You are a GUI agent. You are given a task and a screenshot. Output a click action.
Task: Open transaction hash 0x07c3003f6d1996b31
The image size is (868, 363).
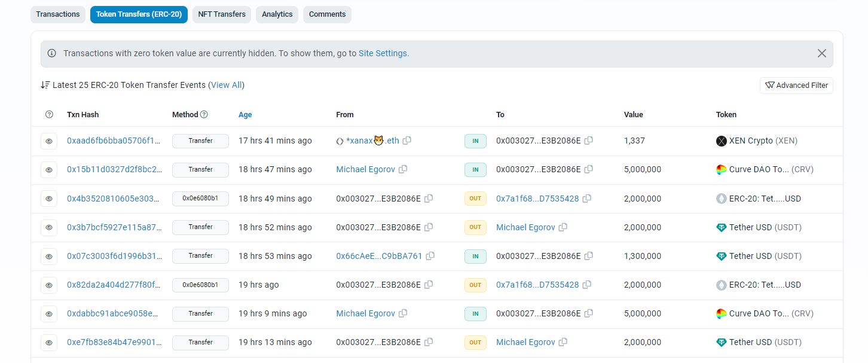tap(114, 256)
